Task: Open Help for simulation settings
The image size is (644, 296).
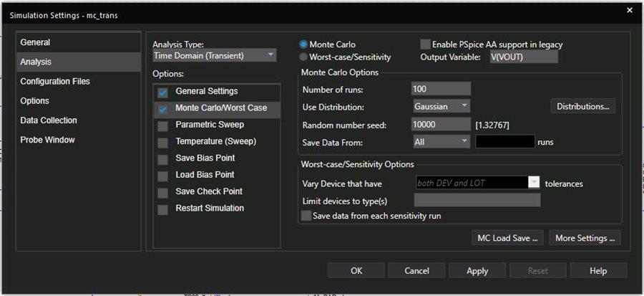Action: (x=598, y=270)
